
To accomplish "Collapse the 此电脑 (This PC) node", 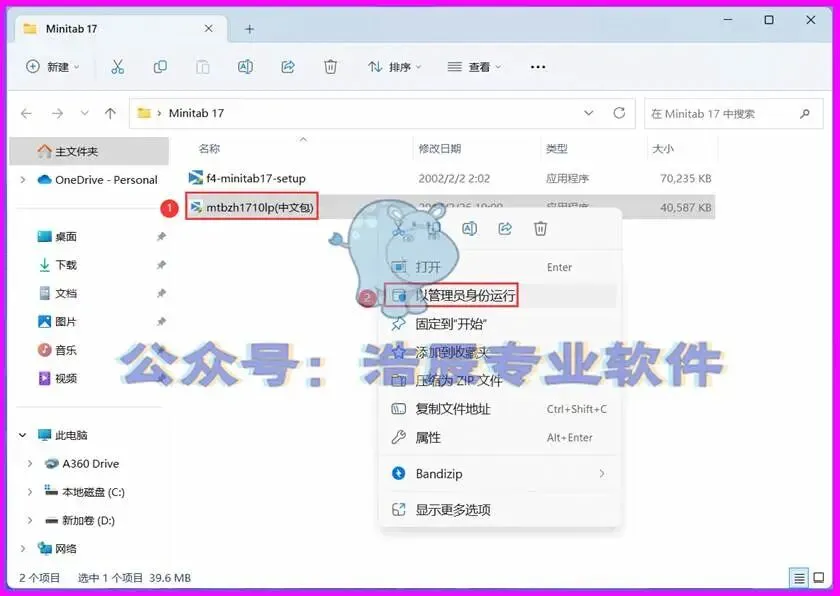I will tap(22, 435).
